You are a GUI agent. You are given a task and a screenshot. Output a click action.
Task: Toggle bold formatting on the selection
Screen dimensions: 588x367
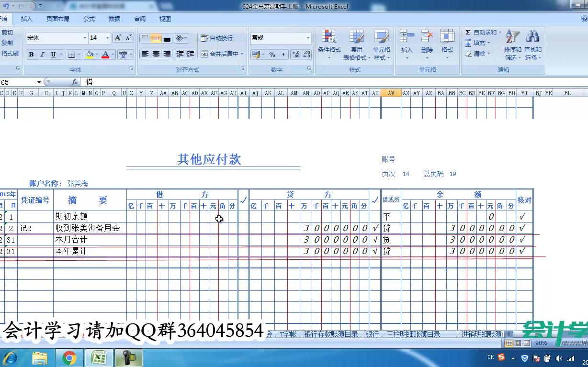pyautogui.click(x=31, y=54)
